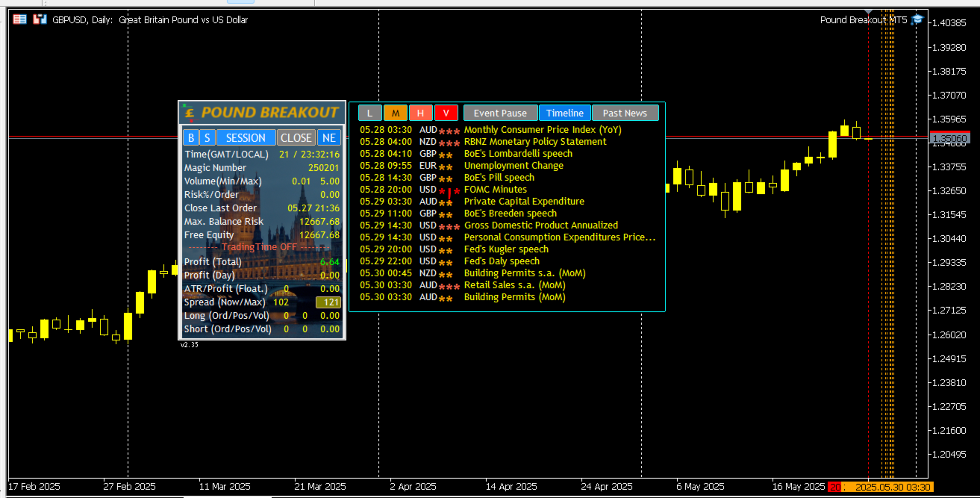Click the v2.35 version label
This screenshot has height=498, width=980.
pyautogui.click(x=190, y=345)
